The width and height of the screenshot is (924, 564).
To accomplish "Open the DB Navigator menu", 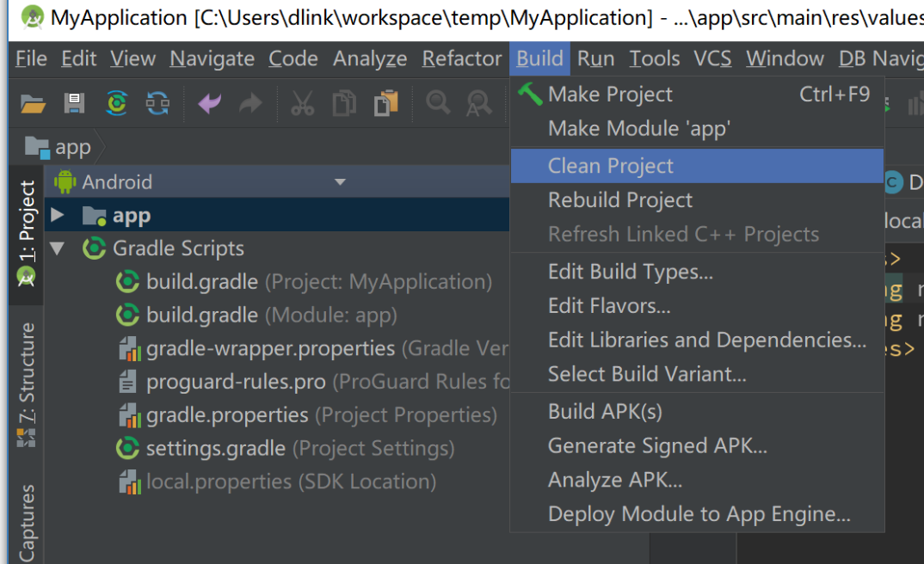I will pyautogui.click(x=880, y=58).
